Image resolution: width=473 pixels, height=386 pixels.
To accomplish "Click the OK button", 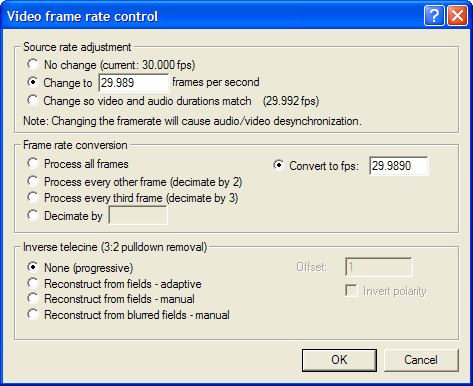I will [x=339, y=360].
